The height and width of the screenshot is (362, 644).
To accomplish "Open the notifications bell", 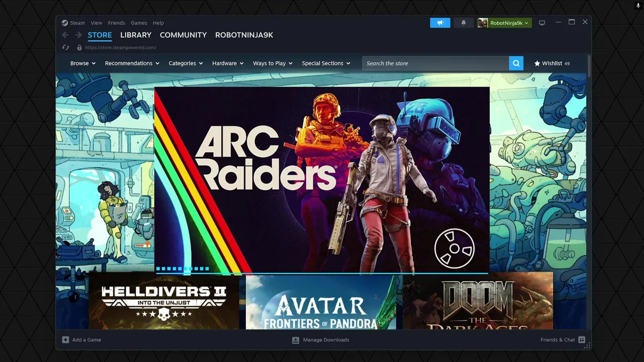I will [463, 23].
